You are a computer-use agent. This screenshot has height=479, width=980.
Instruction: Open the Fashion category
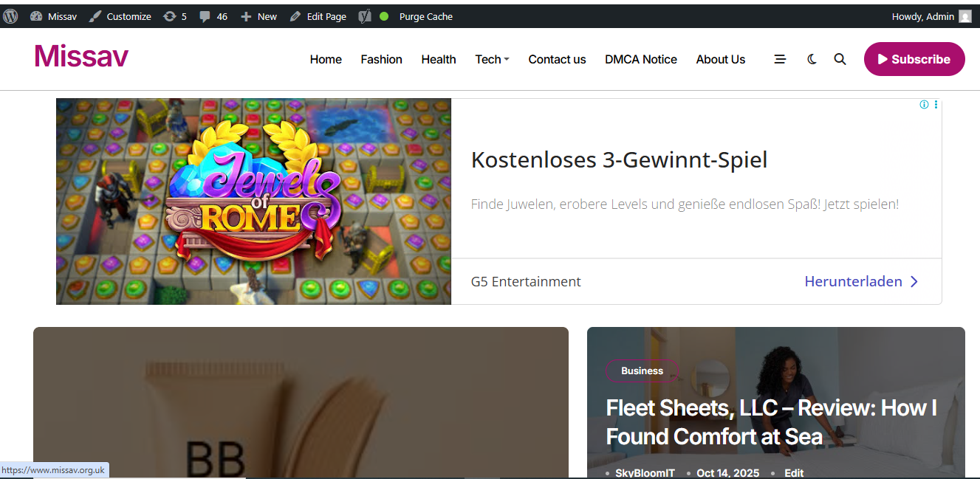click(x=381, y=59)
